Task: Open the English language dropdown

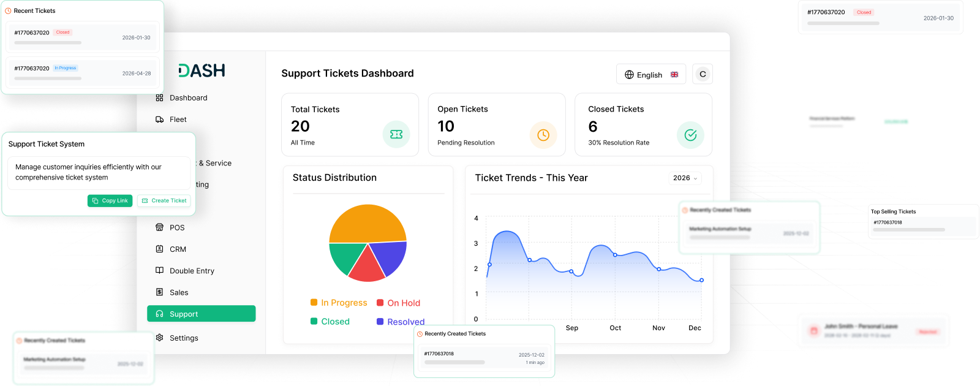Action: coord(651,75)
